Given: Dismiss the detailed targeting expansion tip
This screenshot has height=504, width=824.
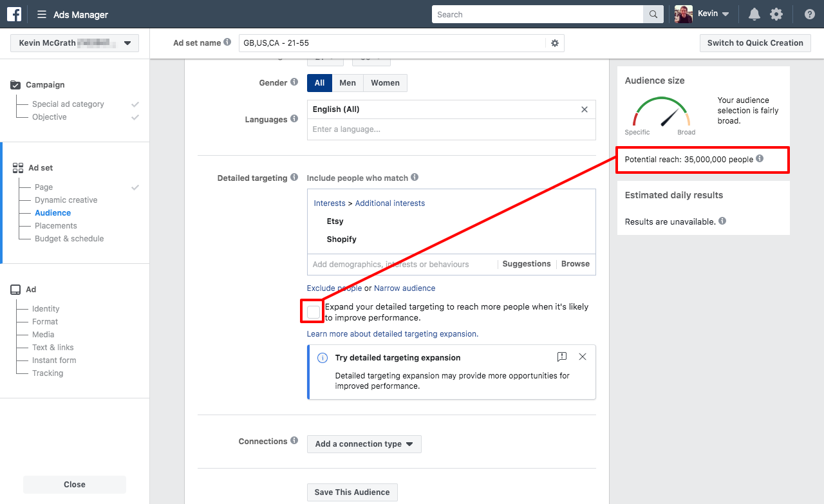Looking at the screenshot, I should pyautogui.click(x=582, y=357).
